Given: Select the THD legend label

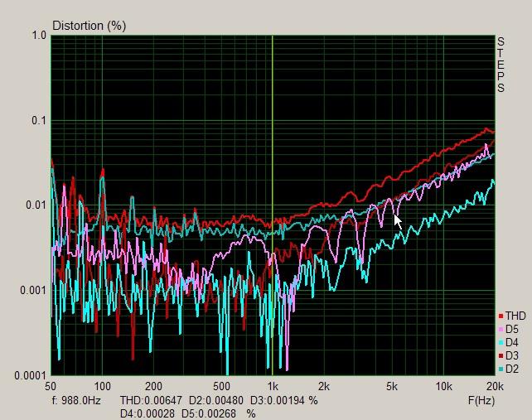Looking at the screenshot, I should [x=515, y=316].
